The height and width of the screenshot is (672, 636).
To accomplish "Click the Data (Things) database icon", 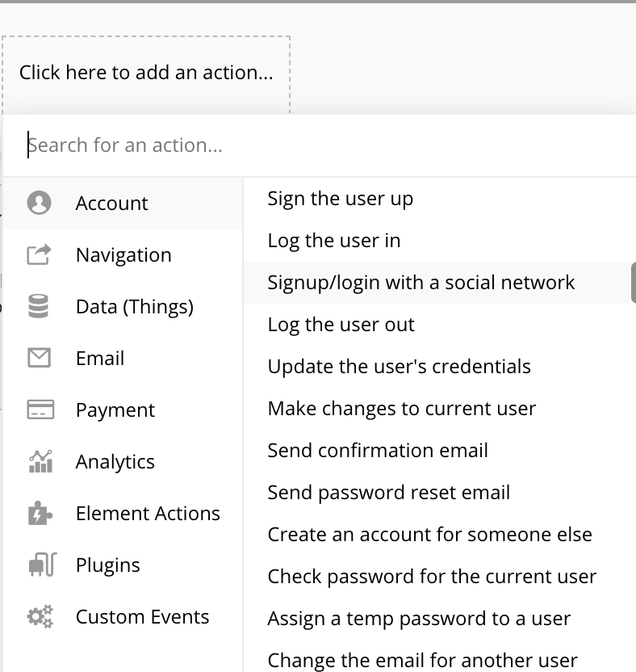I will [x=39, y=306].
